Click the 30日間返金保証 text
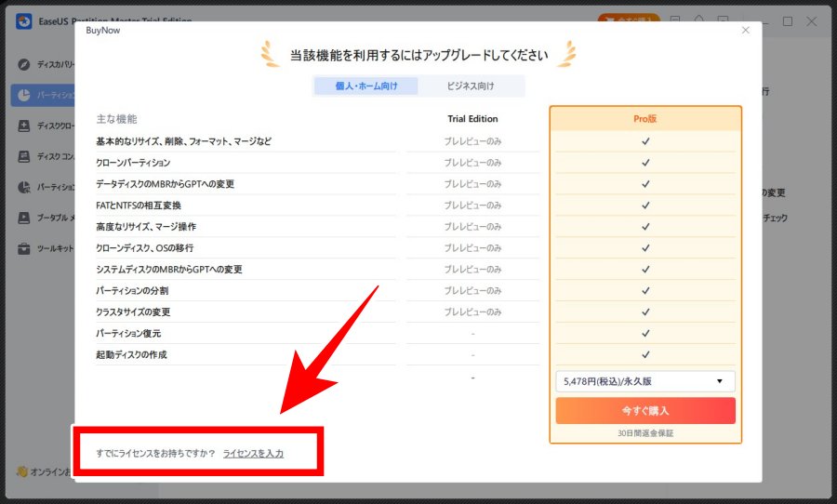 tap(645, 433)
